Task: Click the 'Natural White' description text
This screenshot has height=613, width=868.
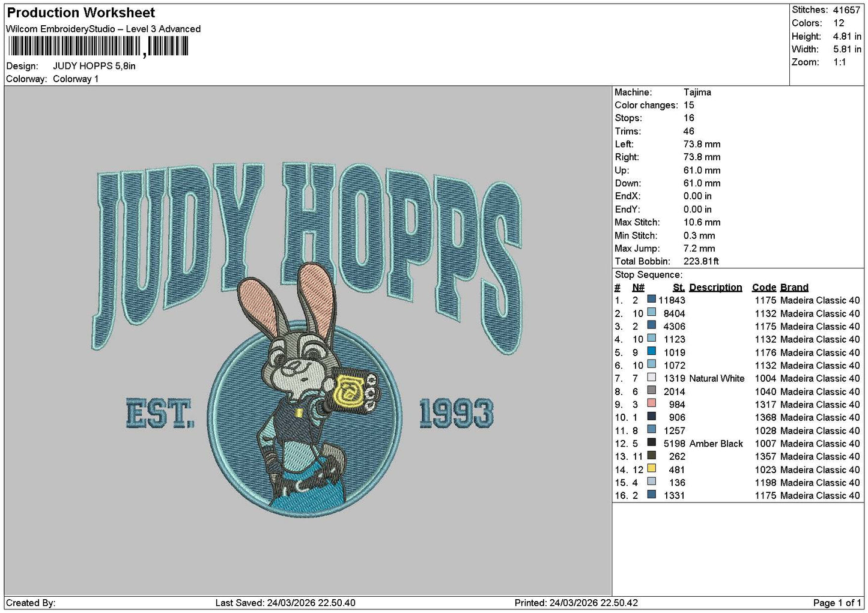Action: 717,378
